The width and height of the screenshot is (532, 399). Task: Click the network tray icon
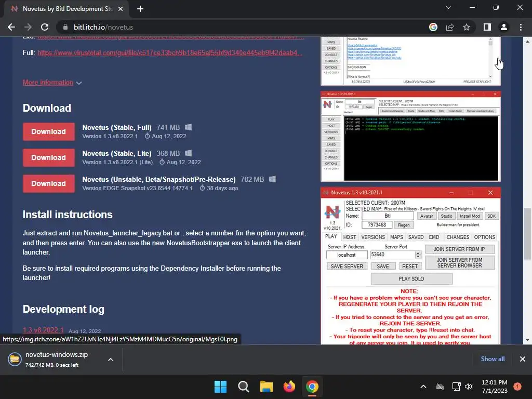coord(456,387)
